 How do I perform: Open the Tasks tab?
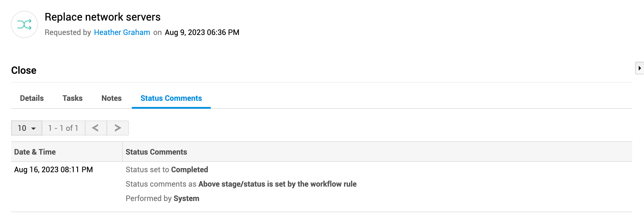(73, 98)
